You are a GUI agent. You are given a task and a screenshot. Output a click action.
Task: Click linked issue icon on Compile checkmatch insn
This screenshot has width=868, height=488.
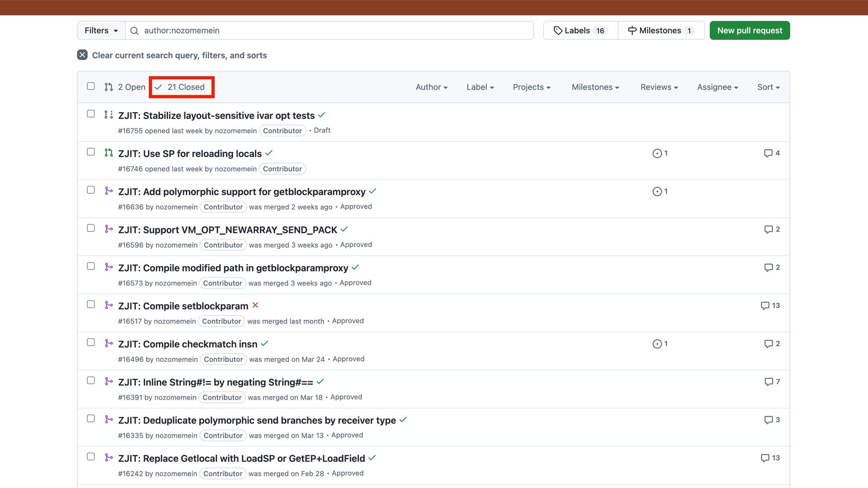point(657,344)
